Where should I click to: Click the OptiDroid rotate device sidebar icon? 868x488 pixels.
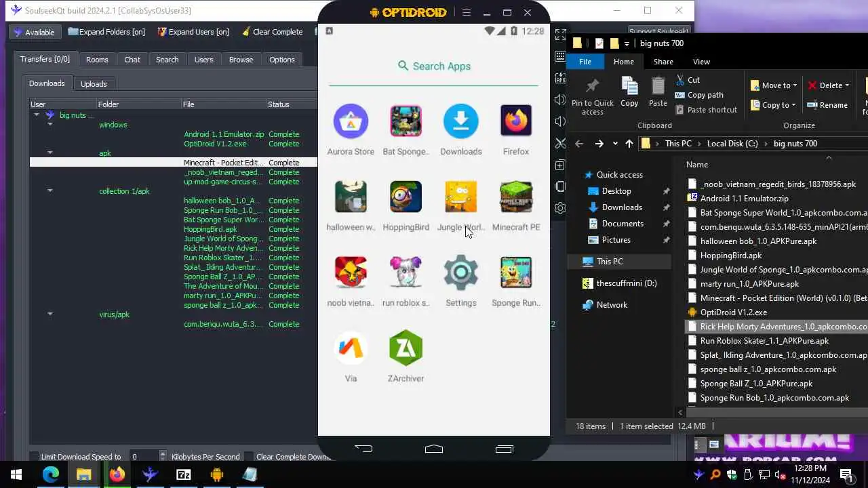560,186
